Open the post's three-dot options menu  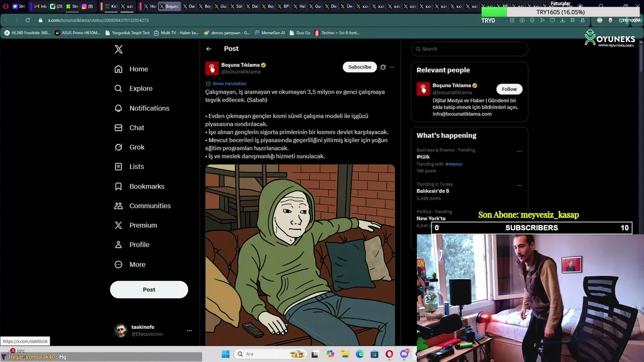(x=392, y=67)
